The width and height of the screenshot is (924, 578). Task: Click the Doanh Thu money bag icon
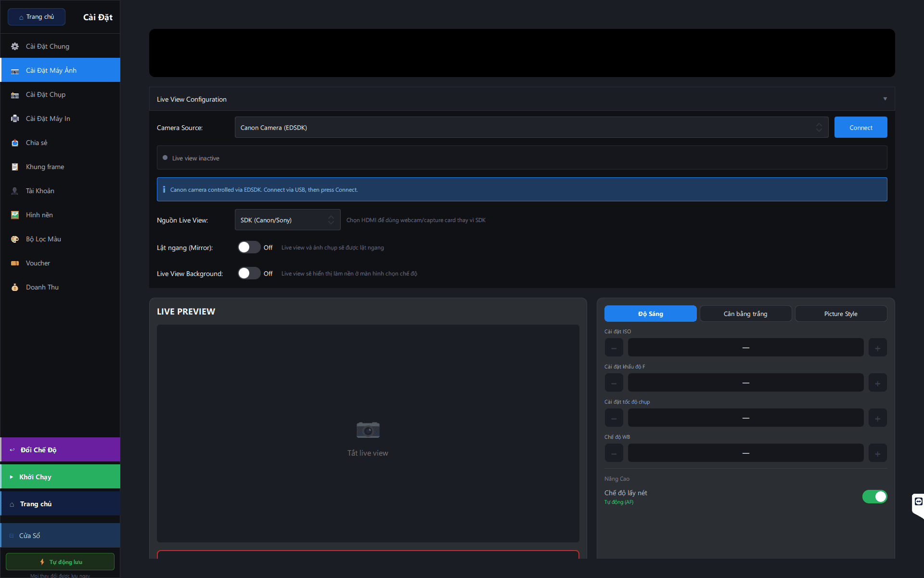tap(15, 287)
